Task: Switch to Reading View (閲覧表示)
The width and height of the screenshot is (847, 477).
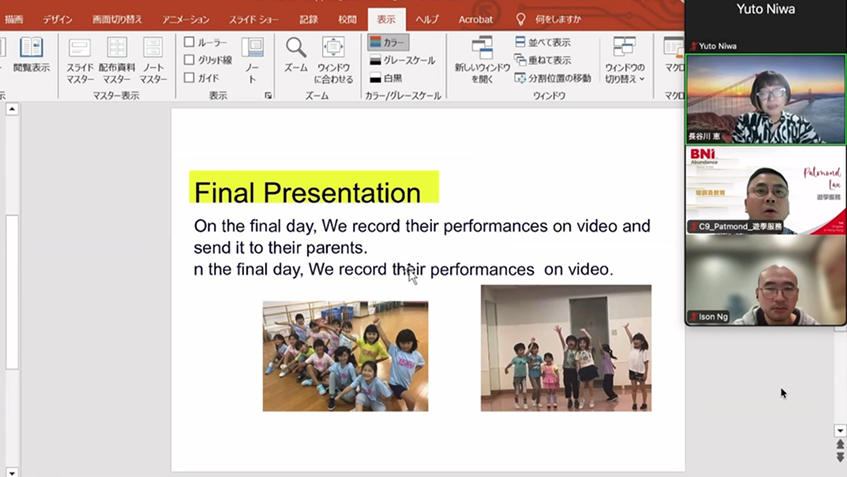Action: pos(31,55)
